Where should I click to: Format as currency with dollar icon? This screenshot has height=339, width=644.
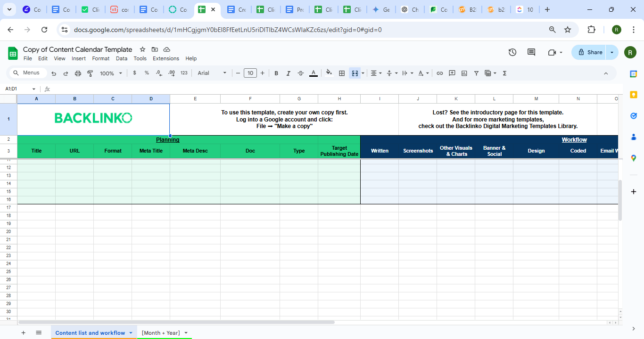click(135, 73)
